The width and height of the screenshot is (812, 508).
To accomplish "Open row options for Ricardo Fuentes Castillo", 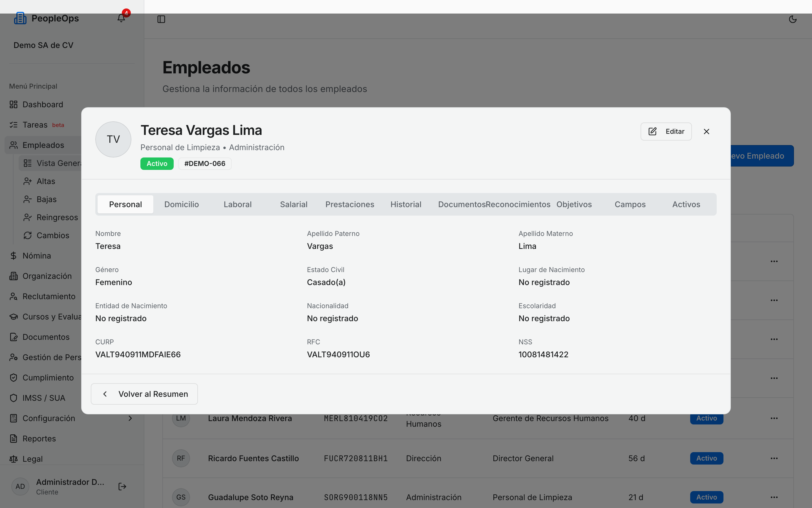I will 774,458.
